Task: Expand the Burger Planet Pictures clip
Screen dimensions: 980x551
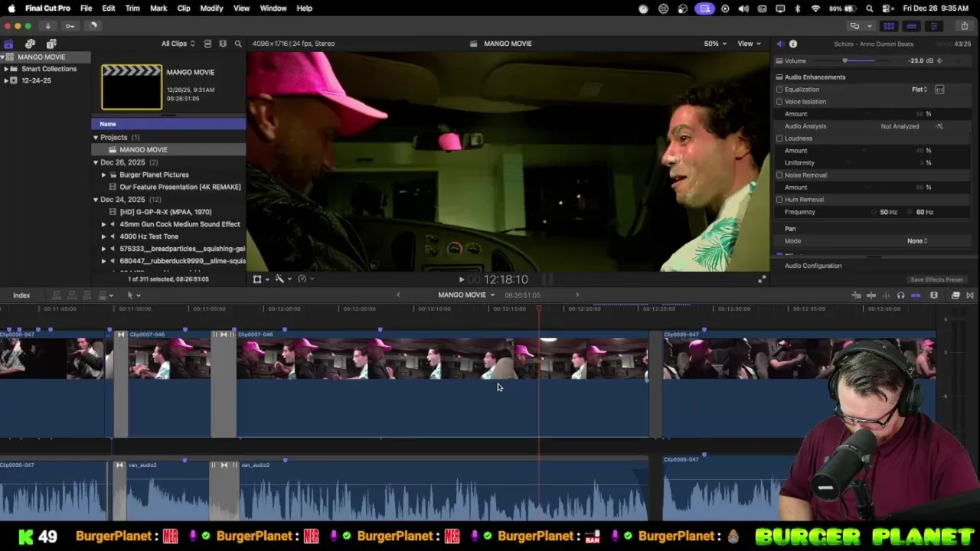Action: tap(104, 174)
